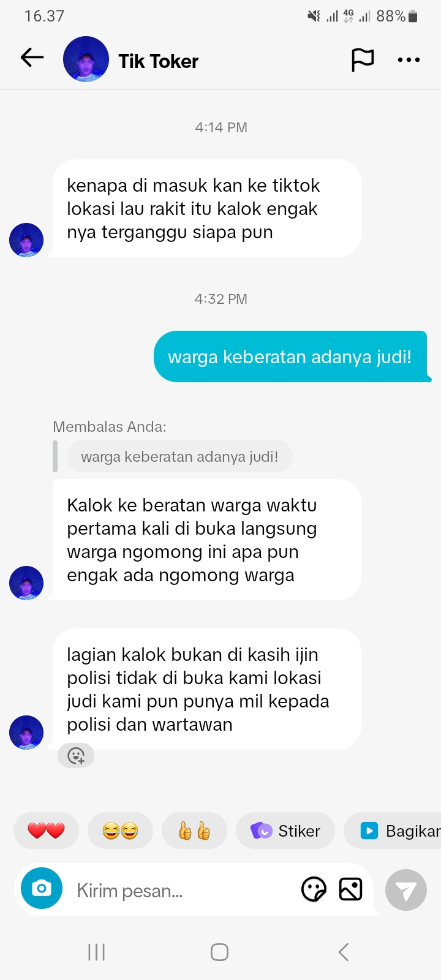Open the sticker emoji picker icon
Viewport: 441px width, 980px height.
(x=314, y=889)
